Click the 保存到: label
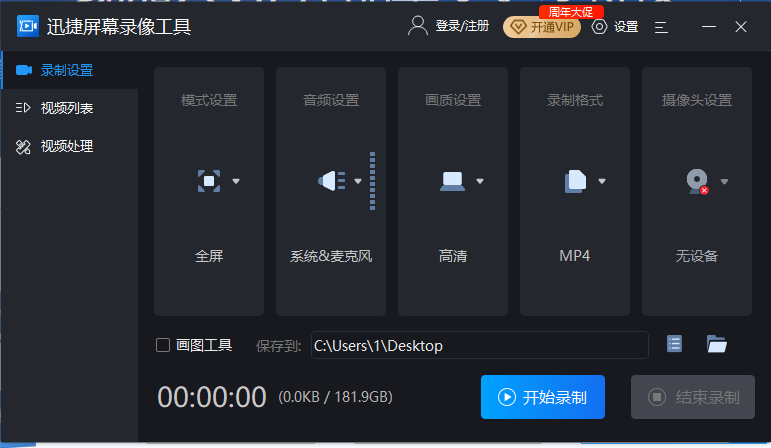Screen dimensions: 771x448 (278, 346)
